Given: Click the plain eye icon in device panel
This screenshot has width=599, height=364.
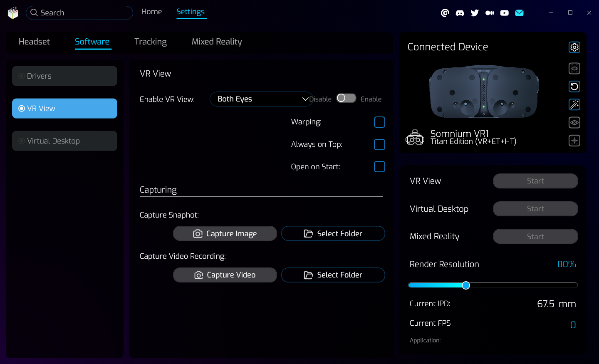Looking at the screenshot, I should tap(574, 122).
